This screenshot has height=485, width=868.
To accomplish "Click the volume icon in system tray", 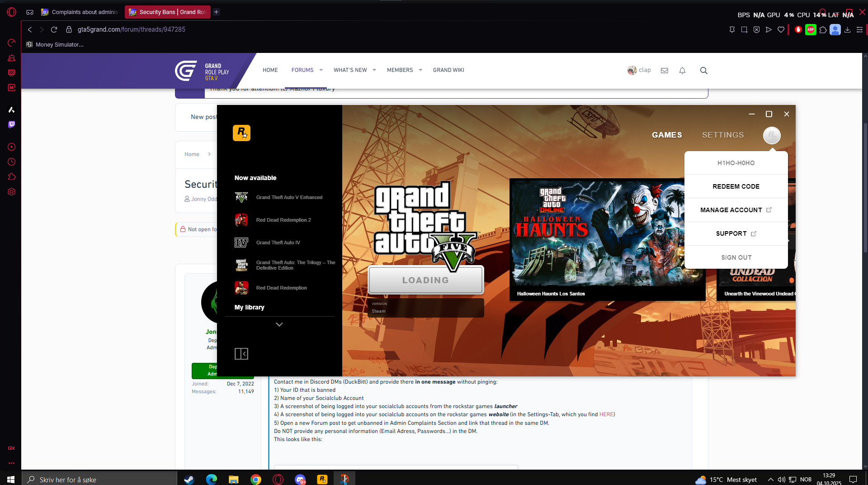I will 781,480.
